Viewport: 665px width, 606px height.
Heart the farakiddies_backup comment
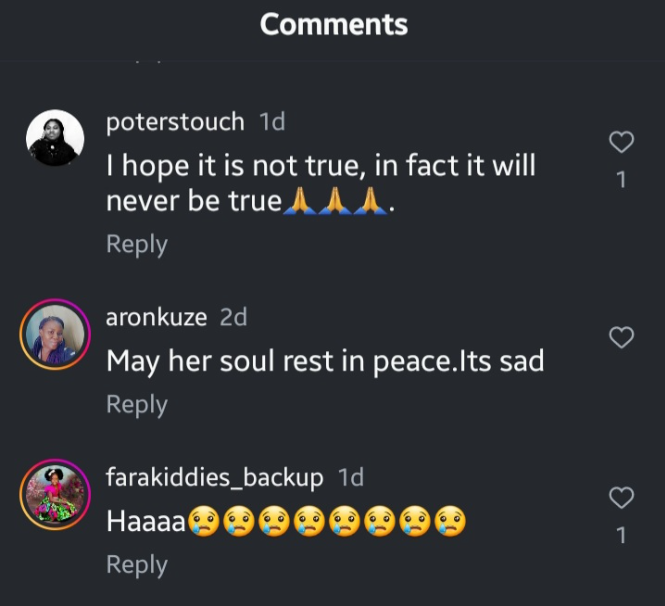pos(621,497)
